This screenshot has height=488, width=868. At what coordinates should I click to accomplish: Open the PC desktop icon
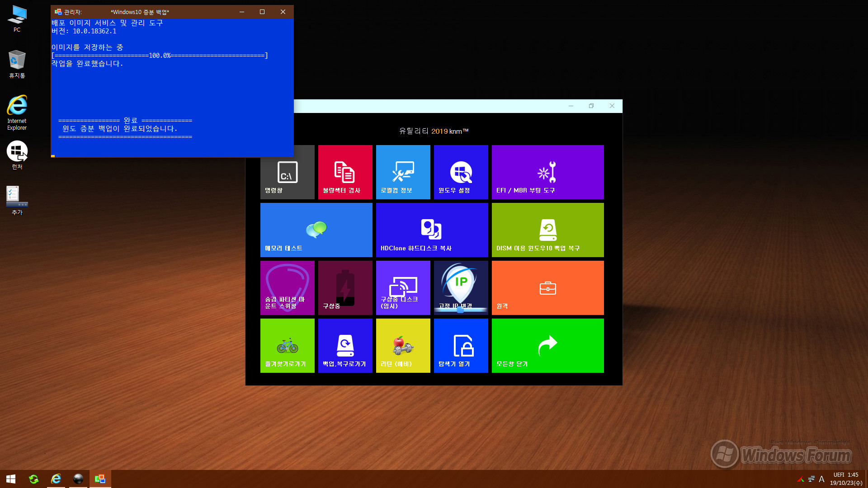pos(17,19)
